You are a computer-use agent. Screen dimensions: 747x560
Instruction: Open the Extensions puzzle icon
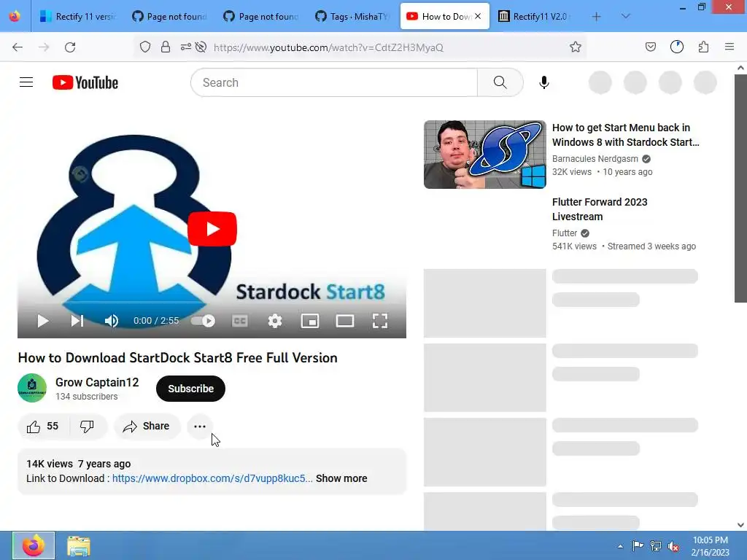coord(703,47)
